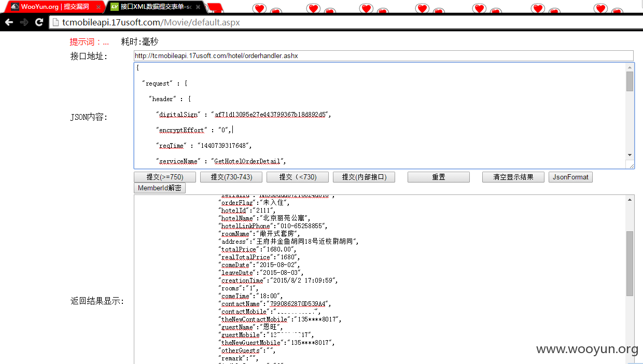Click the "creationTime" result line
This screenshot has height=364, width=643.
278,281
